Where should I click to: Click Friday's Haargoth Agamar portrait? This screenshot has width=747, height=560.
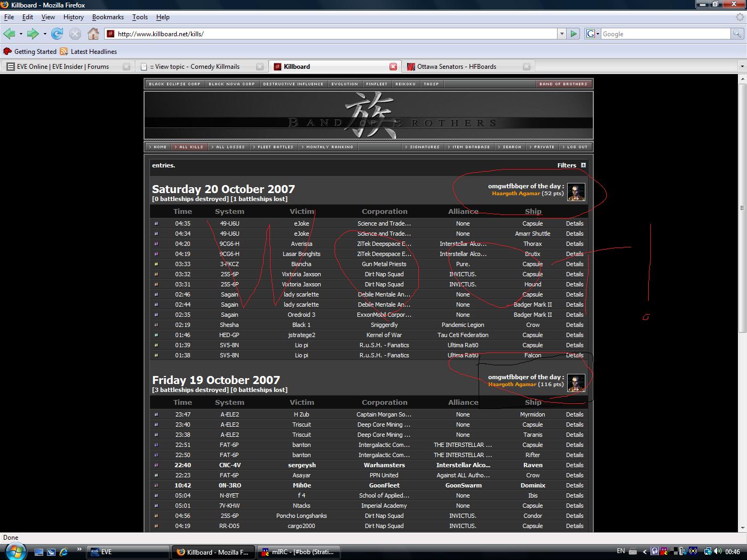(x=576, y=383)
